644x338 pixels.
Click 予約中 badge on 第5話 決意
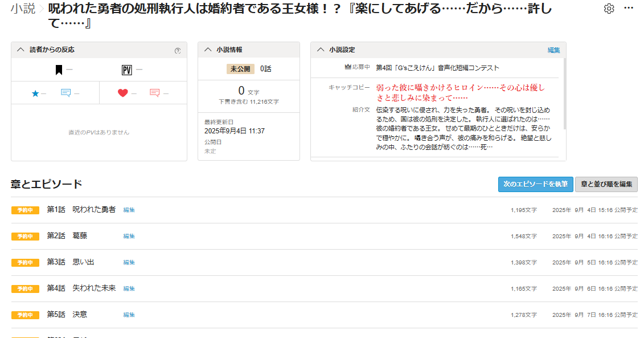pyautogui.click(x=25, y=315)
